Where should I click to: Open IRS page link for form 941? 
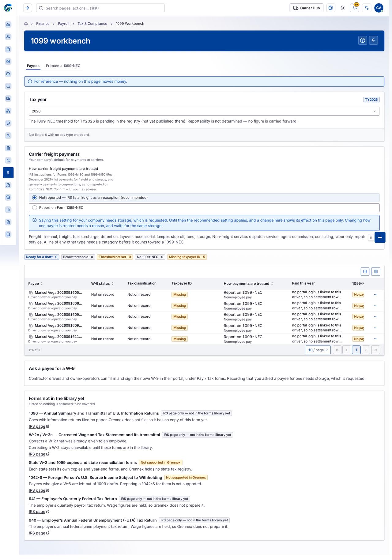pyautogui.click(x=39, y=512)
